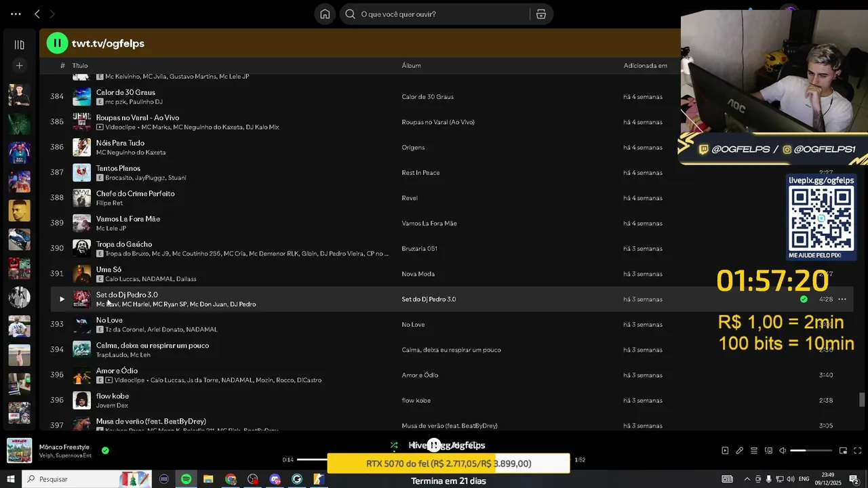Viewport: 868px width, 488px height.
Task: Sort by Título column header
Action: pos(80,66)
